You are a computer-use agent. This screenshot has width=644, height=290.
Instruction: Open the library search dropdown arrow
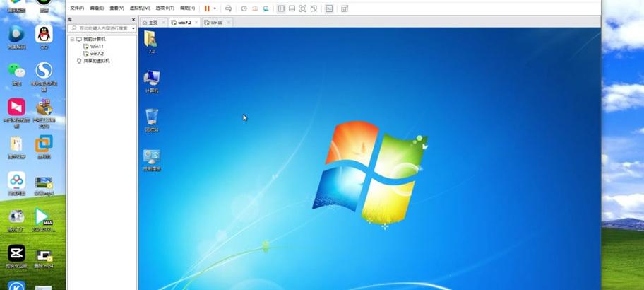(133, 28)
